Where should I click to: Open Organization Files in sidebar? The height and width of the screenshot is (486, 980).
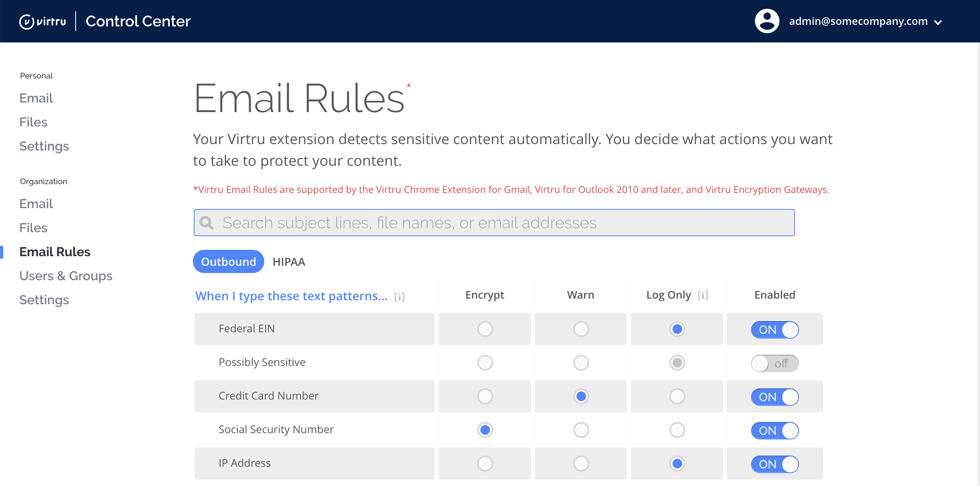coord(33,228)
